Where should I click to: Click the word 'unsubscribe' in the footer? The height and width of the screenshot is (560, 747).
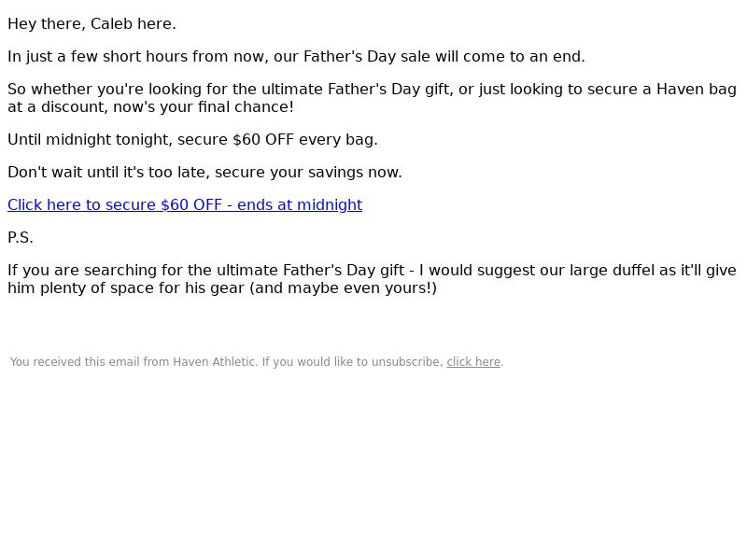(x=405, y=362)
